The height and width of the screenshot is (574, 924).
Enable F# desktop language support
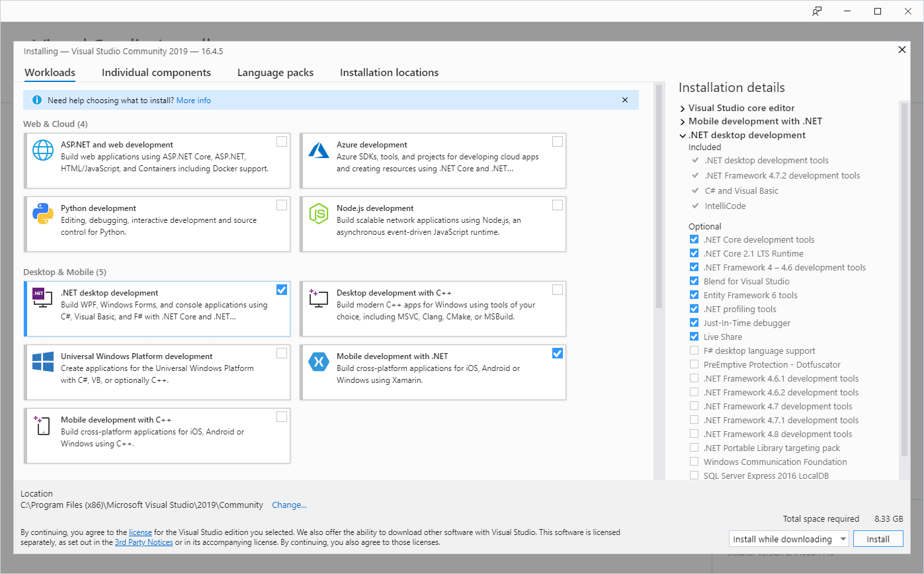click(694, 350)
